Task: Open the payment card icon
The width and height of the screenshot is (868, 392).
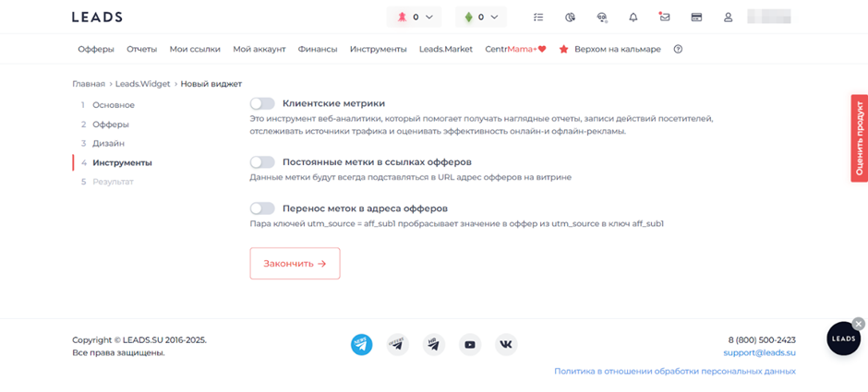Action: (x=696, y=18)
